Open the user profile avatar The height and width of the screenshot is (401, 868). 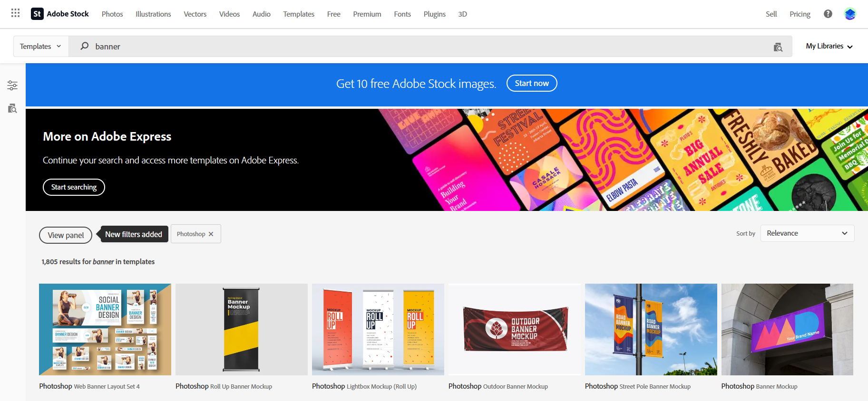click(850, 14)
